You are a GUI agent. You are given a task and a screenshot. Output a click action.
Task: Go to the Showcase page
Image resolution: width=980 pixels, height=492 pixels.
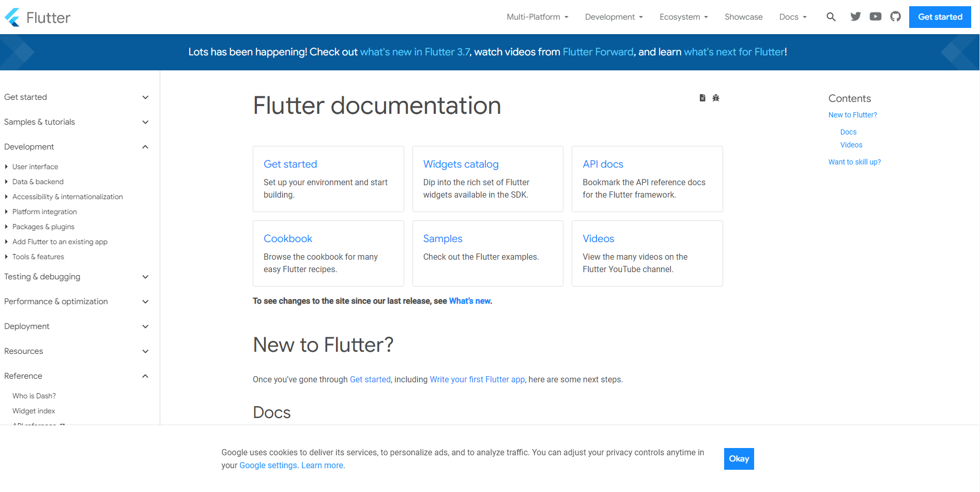743,17
